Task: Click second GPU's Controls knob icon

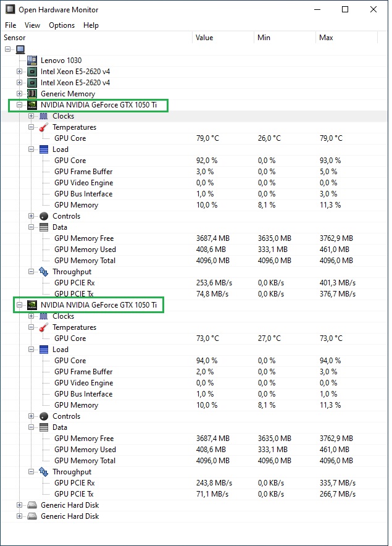Action: [x=43, y=416]
